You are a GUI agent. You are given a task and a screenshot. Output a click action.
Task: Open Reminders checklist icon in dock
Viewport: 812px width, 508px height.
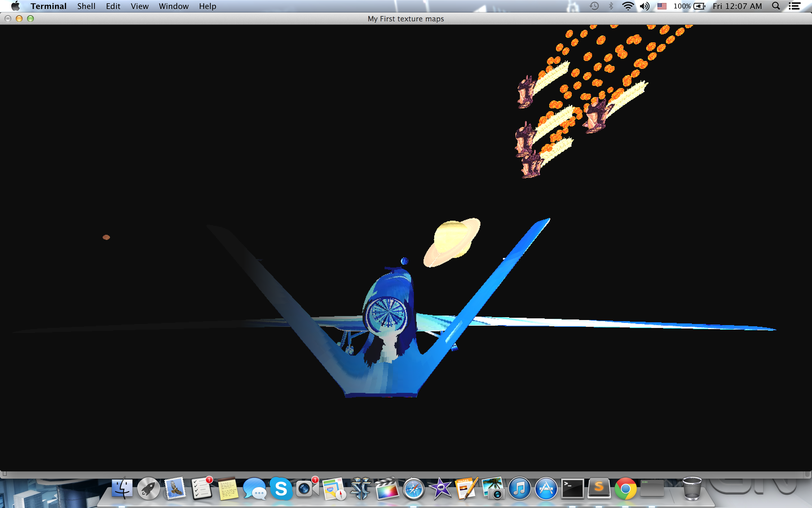point(201,489)
